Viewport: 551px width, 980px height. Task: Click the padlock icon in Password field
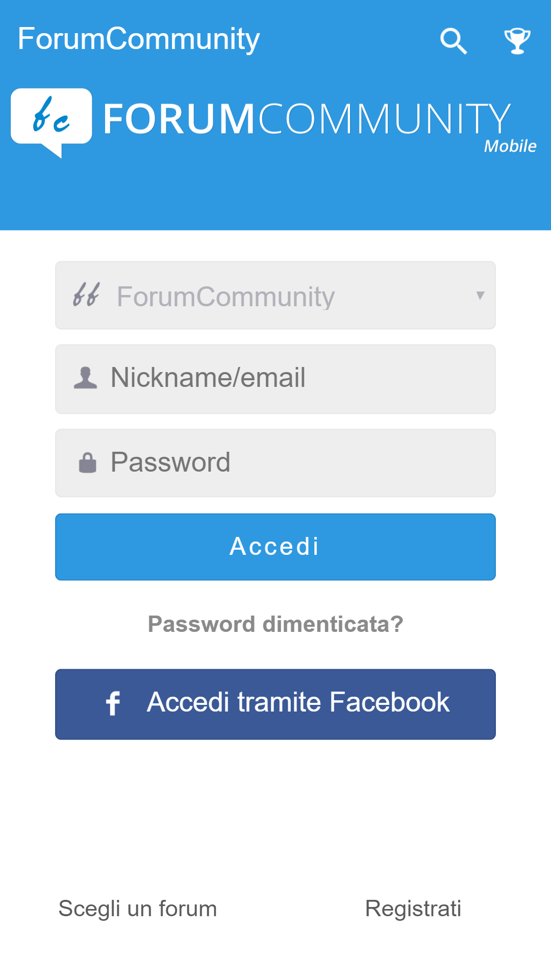[x=88, y=462]
